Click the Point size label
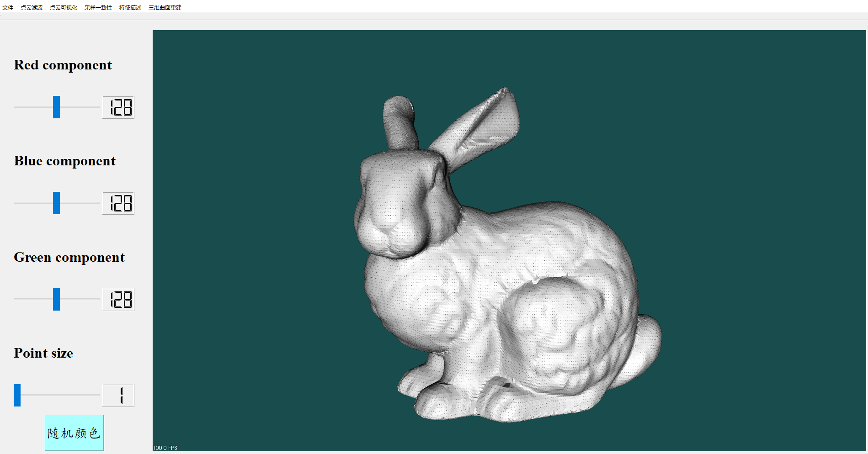 [43, 353]
